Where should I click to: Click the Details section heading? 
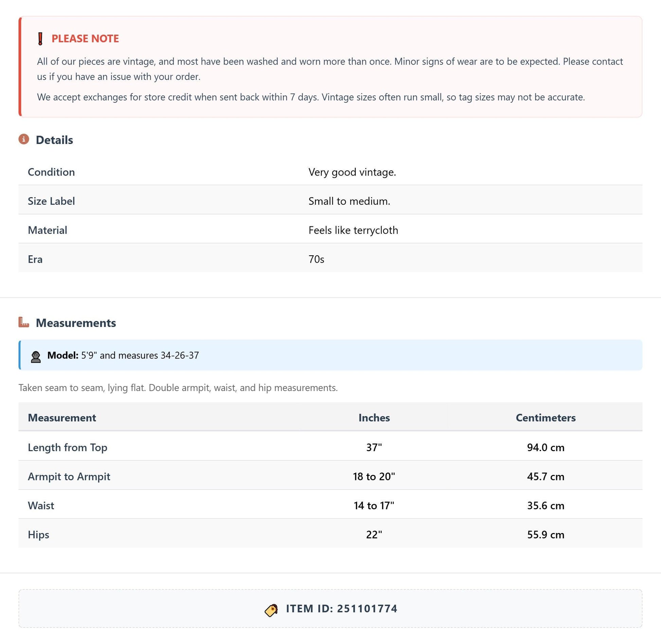54,140
